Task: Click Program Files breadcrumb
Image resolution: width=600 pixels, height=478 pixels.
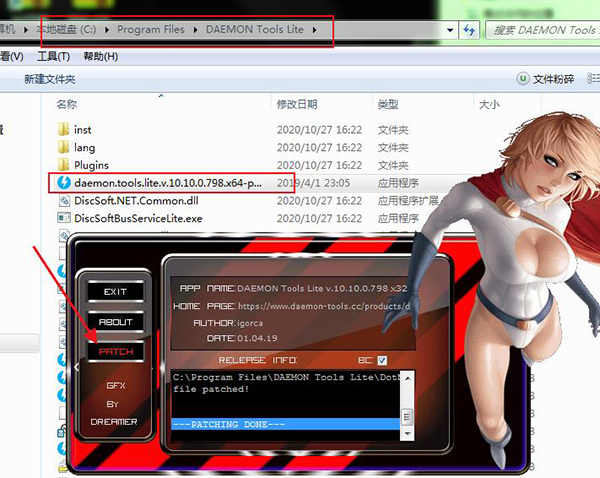Action: (x=151, y=29)
